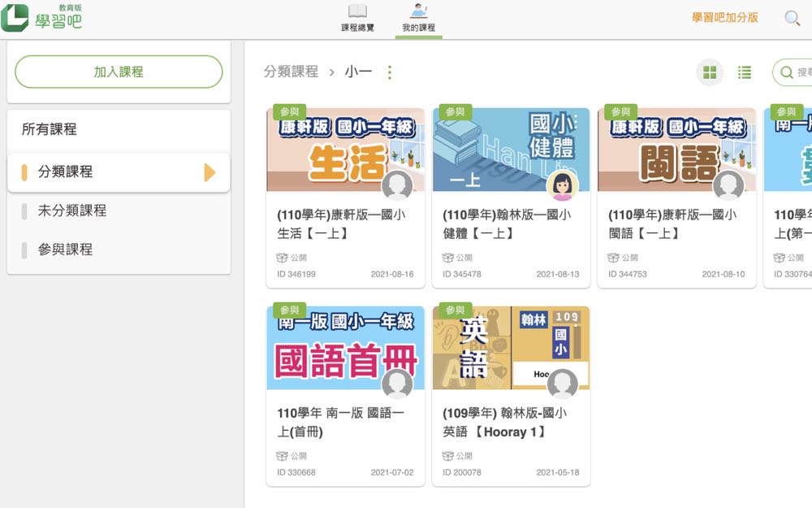Switch to grid view icon

pos(710,72)
